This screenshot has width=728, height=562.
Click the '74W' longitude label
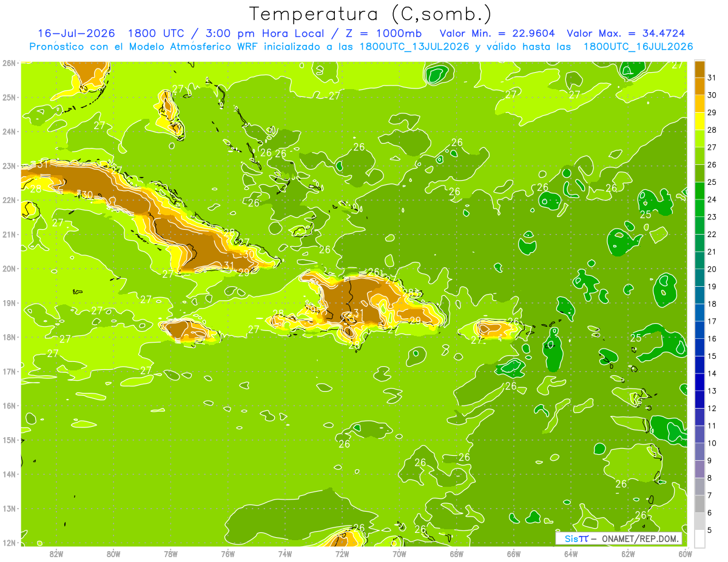click(x=285, y=554)
